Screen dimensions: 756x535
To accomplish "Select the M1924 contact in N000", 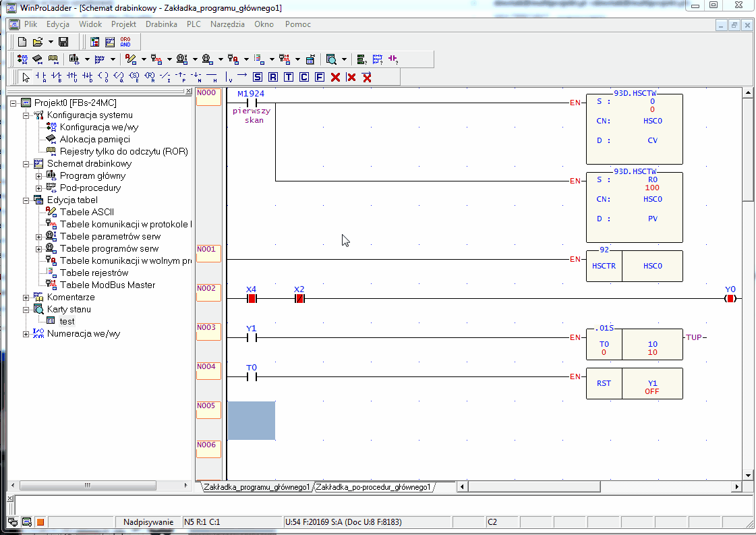I will (251, 103).
